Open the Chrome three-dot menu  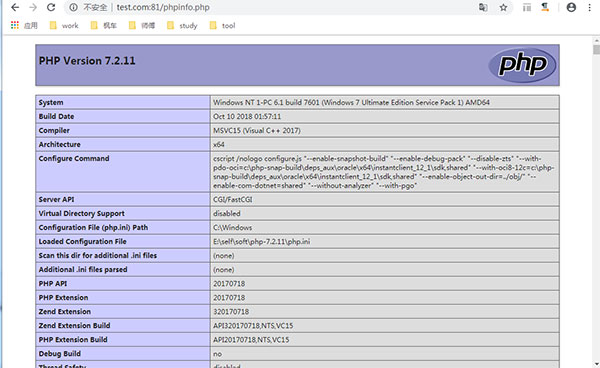click(x=590, y=7)
